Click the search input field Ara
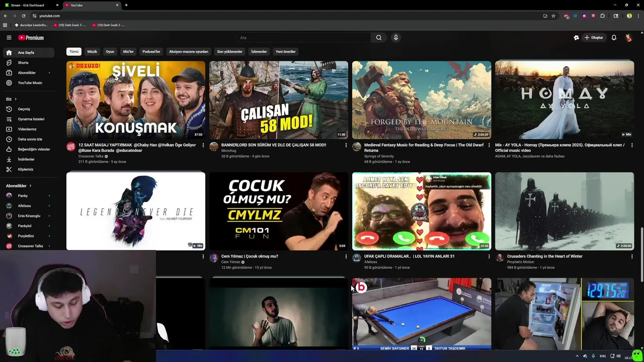This screenshot has height=362, width=644. 304,38
